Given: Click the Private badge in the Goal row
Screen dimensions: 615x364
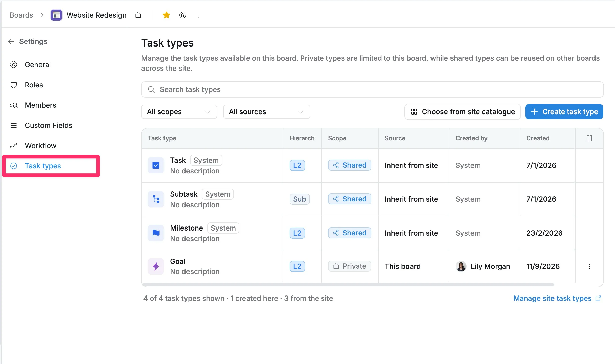Looking at the screenshot, I should click(349, 266).
